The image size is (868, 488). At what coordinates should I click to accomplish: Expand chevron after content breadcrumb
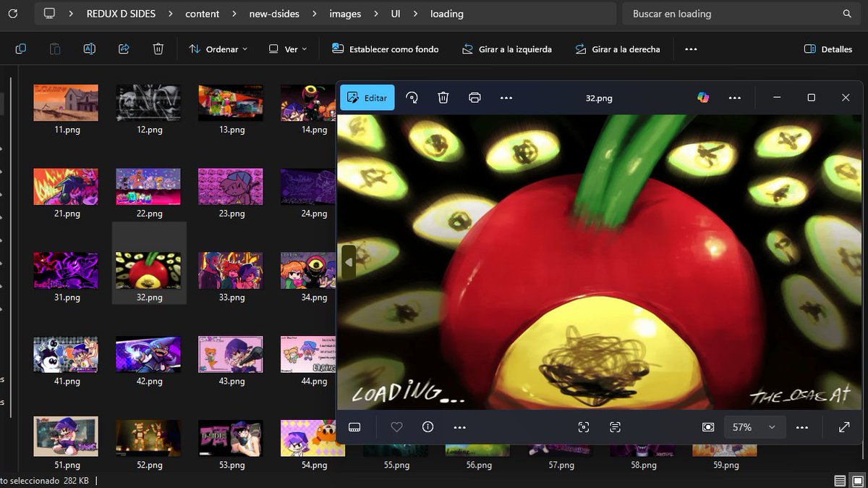click(x=234, y=14)
